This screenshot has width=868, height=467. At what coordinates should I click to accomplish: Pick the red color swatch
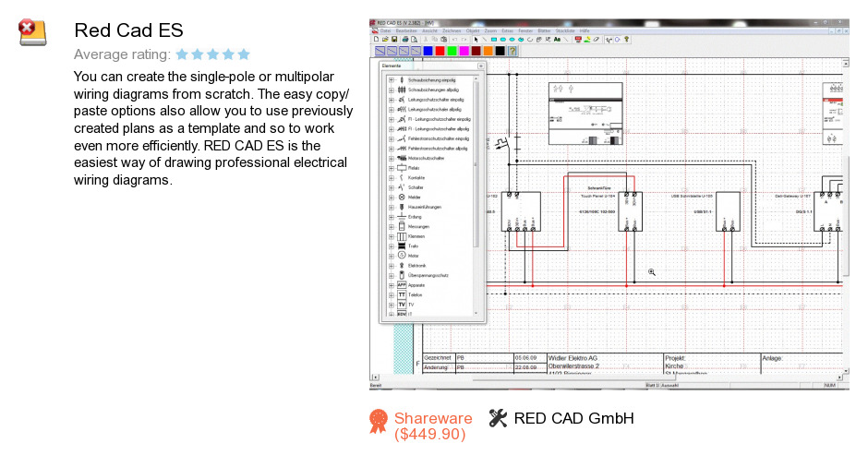(440, 51)
